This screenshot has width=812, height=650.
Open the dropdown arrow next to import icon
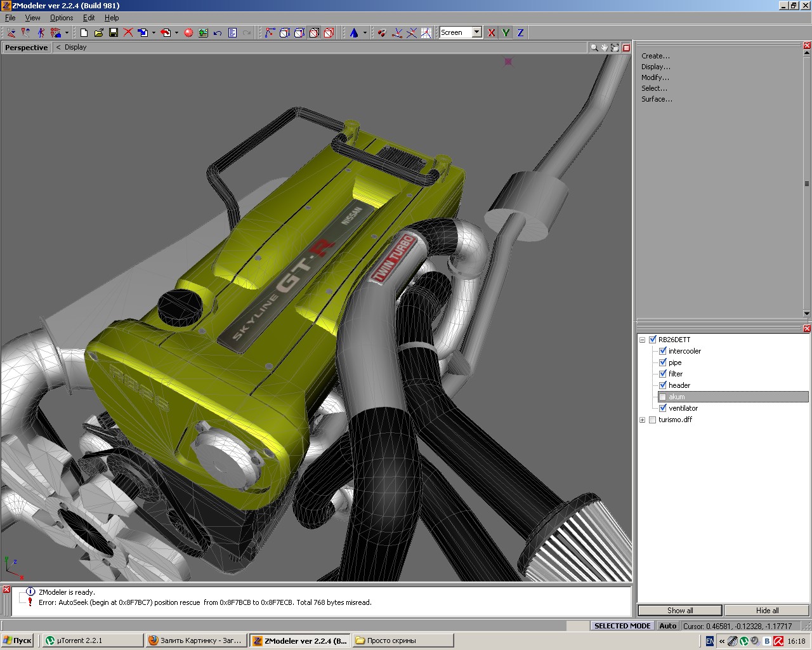[x=154, y=32]
